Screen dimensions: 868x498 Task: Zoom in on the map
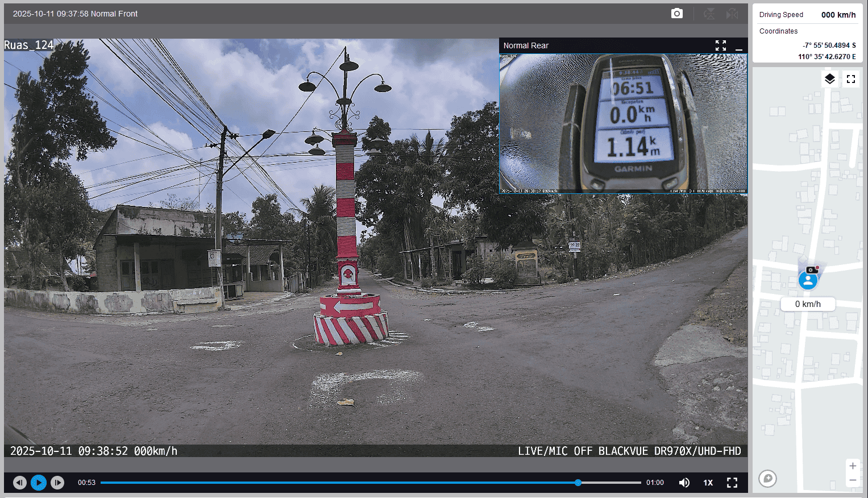point(853,466)
